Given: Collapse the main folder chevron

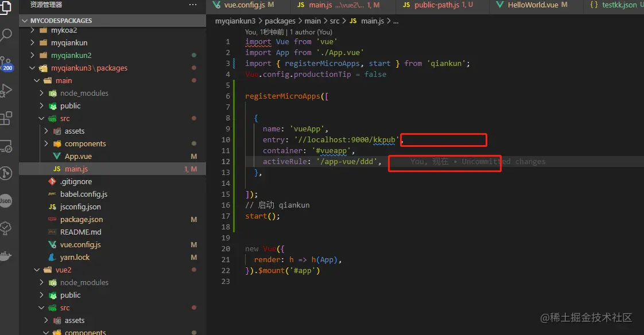Looking at the screenshot, I should tap(37, 80).
